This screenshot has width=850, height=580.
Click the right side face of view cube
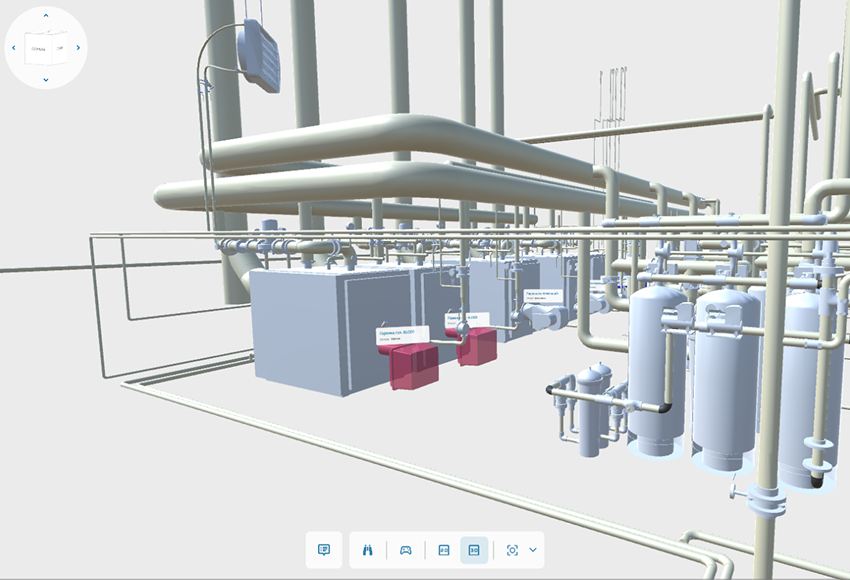(60, 48)
